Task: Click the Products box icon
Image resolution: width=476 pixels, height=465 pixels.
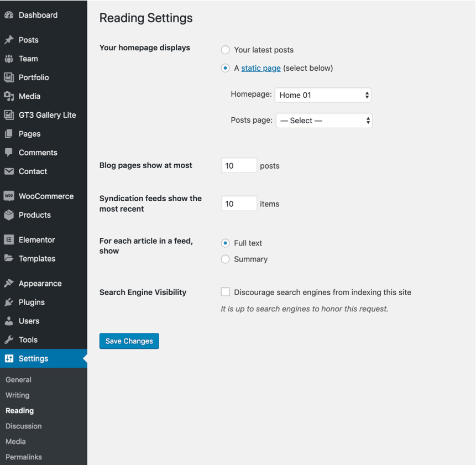Action: pyautogui.click(x=9, y=215)
